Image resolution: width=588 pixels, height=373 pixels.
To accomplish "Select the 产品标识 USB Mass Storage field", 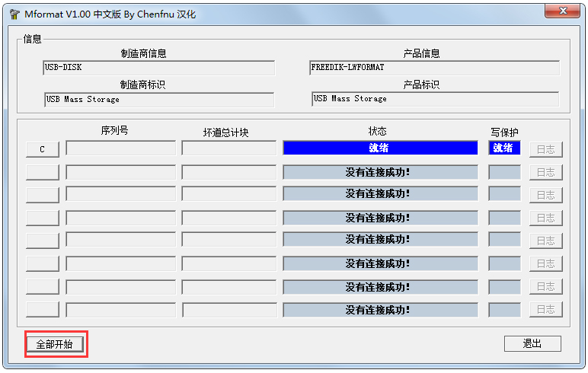I will coord(435,99).
